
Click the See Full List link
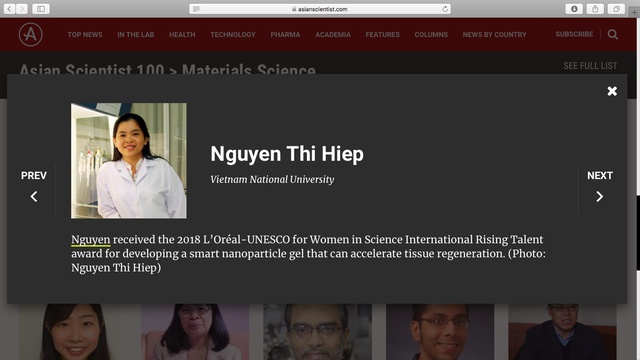click(590, 66)
